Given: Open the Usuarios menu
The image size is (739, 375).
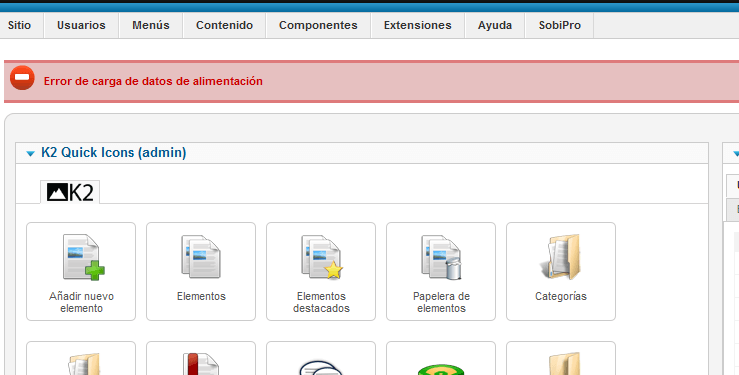Looking at the screenshot, I should coord(81,25).
